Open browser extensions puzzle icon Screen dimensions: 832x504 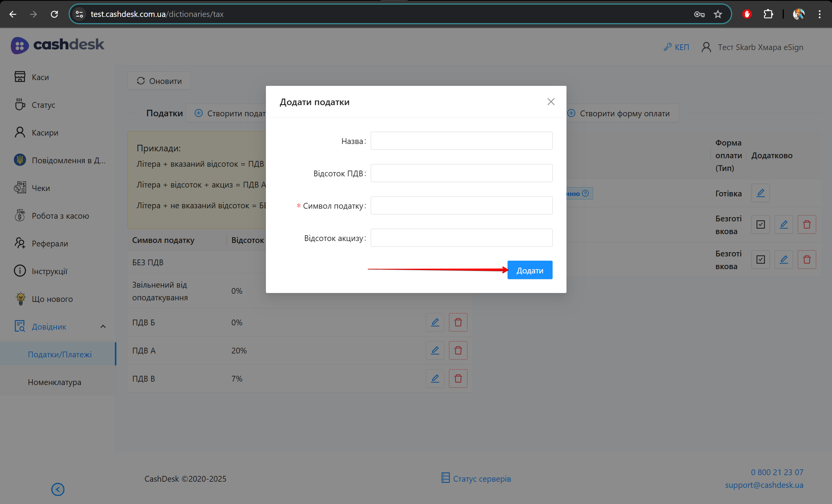pos(768,14)
